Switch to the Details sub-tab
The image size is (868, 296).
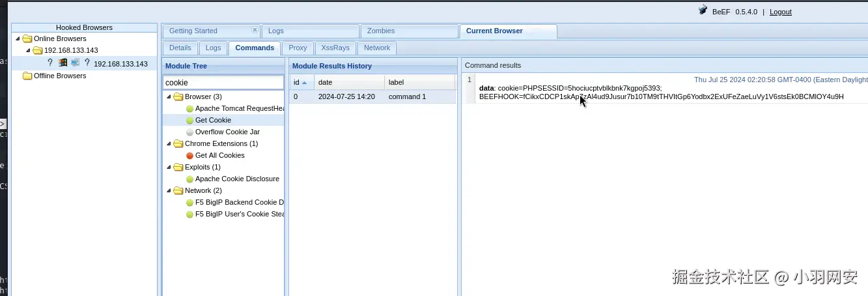(x=180, y=48)
